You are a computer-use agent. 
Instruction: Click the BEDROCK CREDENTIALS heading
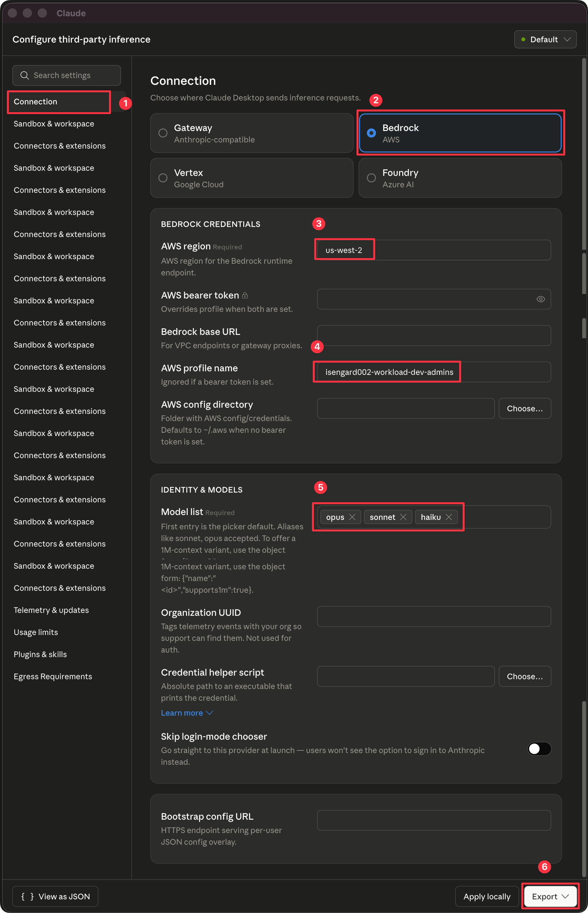tap(210, 224)
